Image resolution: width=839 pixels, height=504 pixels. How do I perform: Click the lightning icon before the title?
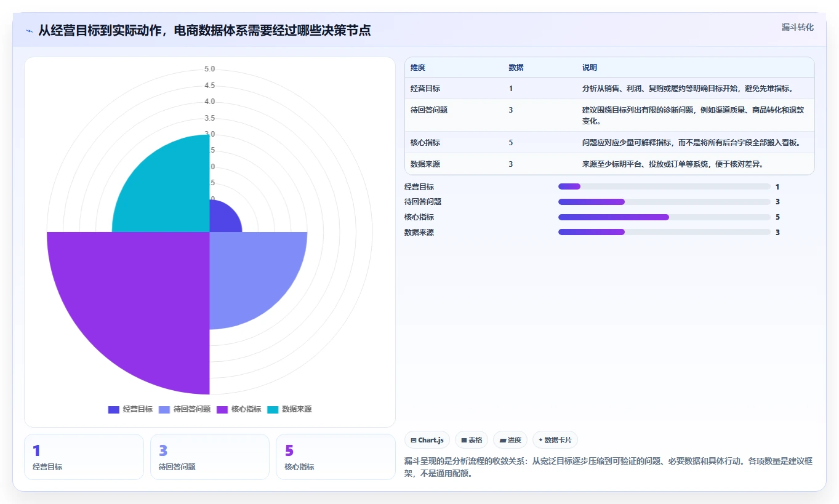[30, 31]
